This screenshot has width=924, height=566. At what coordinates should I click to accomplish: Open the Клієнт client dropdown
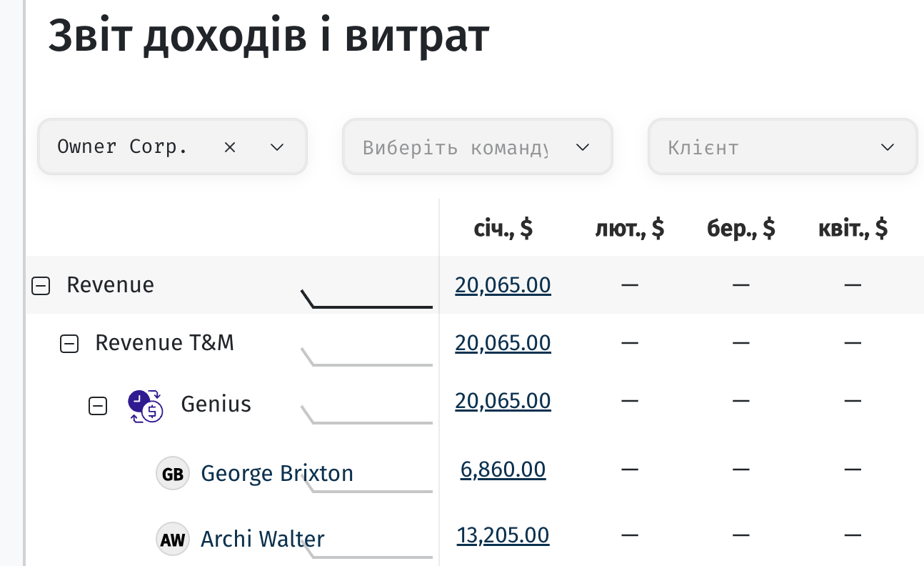point(783,147)
